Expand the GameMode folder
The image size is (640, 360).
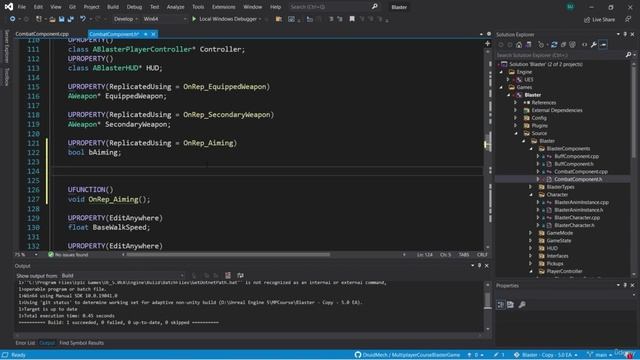point(531,233)
